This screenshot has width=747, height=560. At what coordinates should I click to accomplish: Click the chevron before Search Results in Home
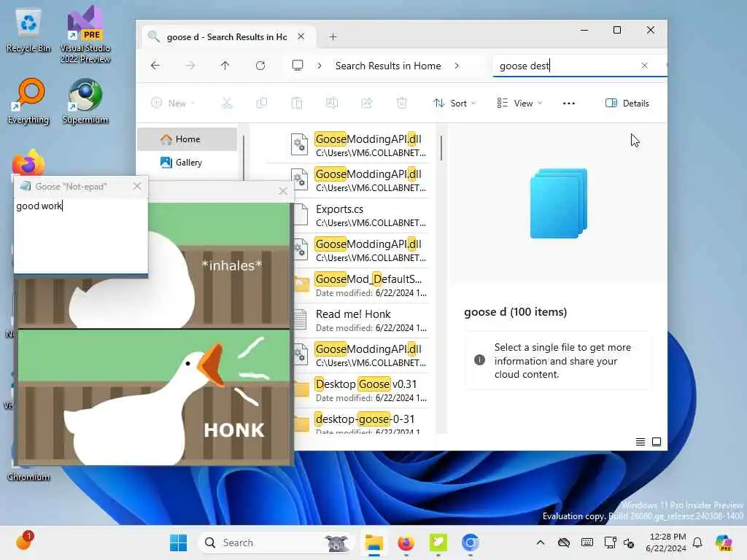click(x=320, y=66)
